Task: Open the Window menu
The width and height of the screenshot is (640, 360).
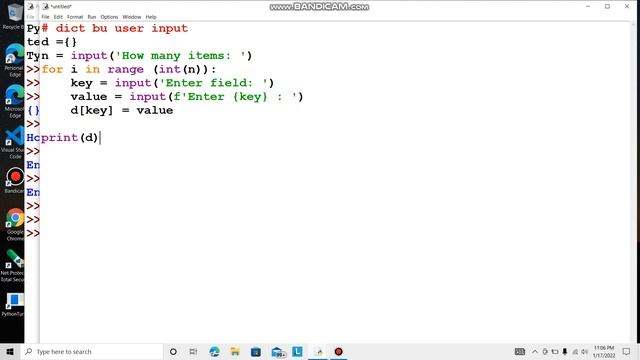Action: pos(131,17)
